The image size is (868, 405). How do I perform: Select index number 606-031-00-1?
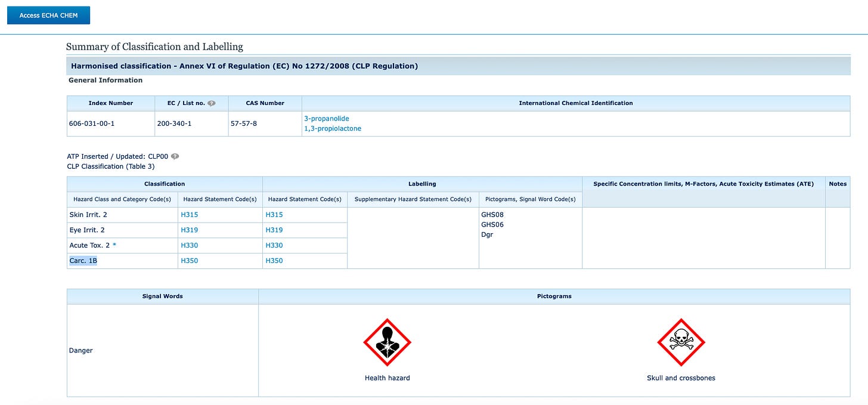[92, 124]
